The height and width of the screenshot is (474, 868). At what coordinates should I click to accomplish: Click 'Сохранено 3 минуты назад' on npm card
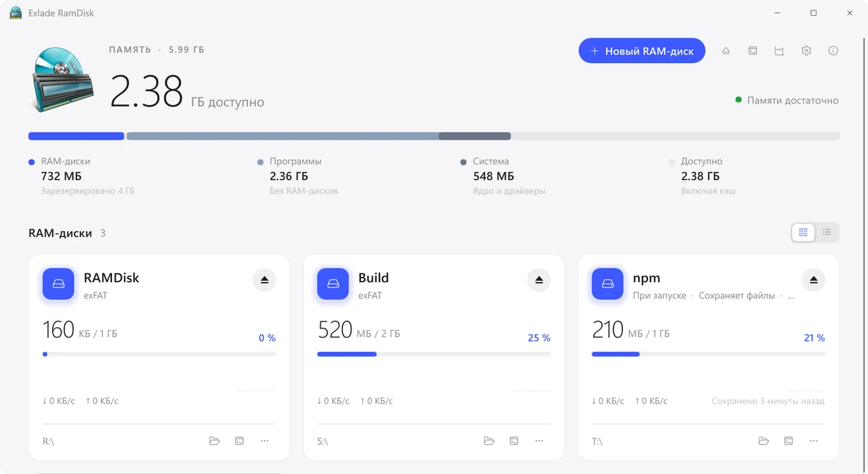[767, 401]
